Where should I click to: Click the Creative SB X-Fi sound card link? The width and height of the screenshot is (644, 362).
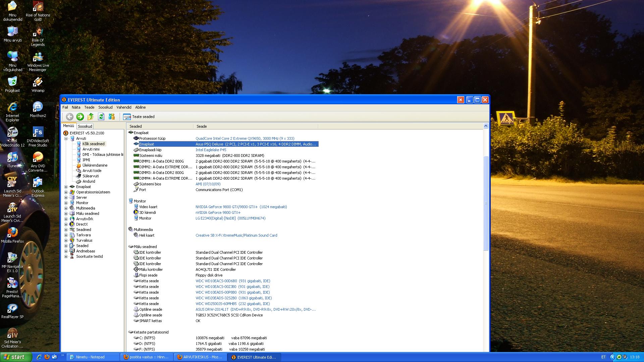236,235
